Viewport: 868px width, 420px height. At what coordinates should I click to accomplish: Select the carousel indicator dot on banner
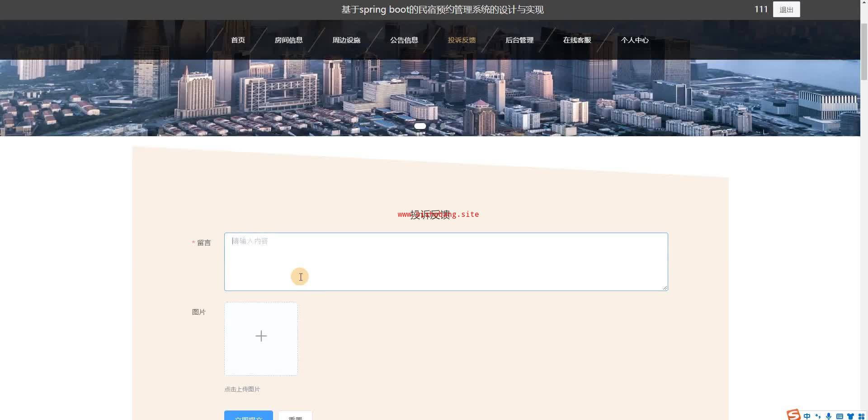[x=420, y=126]
